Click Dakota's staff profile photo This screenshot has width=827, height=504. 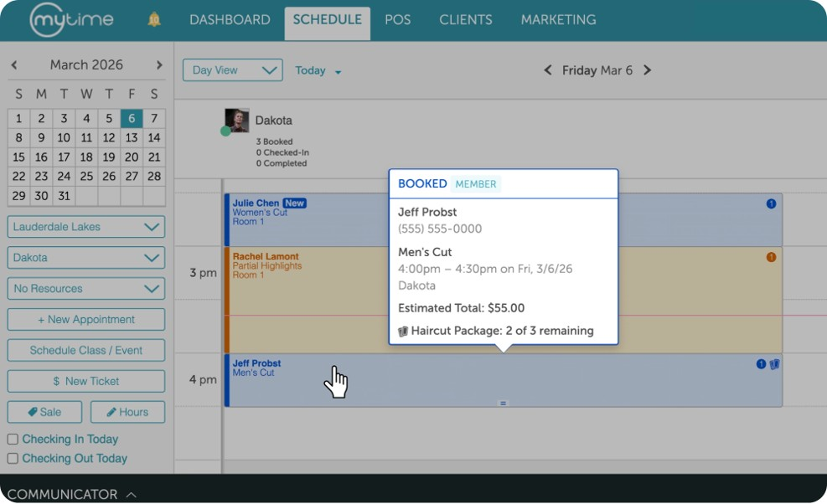click(x=237, y=121)
